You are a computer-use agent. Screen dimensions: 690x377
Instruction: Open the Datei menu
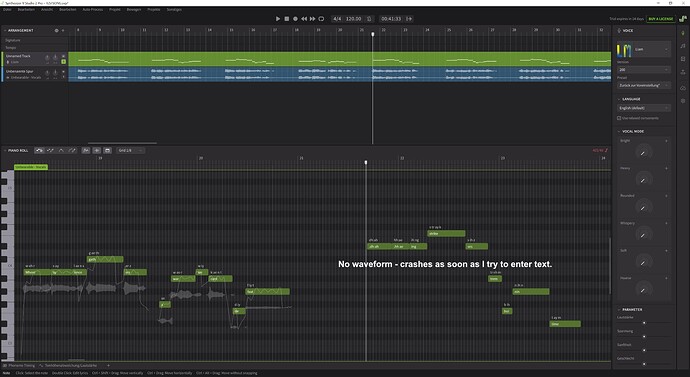7,9
